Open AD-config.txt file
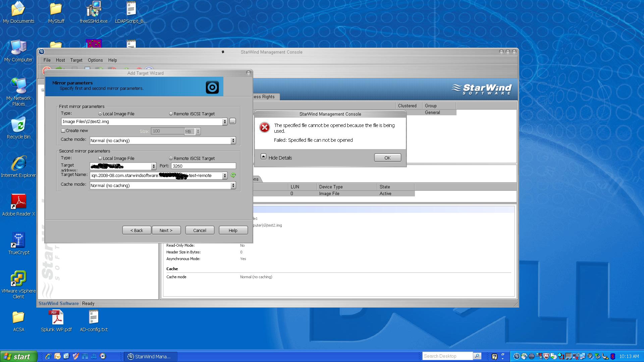Viewport: 644px width, 362px height. 94,321
